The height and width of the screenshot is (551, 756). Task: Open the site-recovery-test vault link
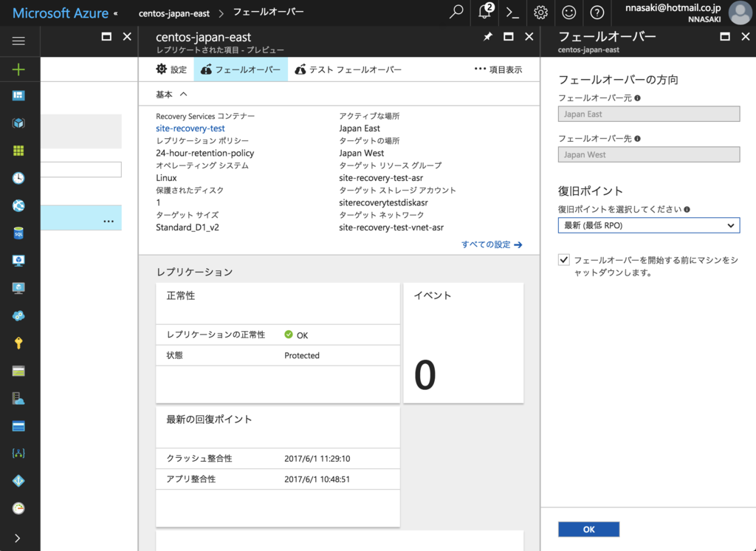(190, 129)
